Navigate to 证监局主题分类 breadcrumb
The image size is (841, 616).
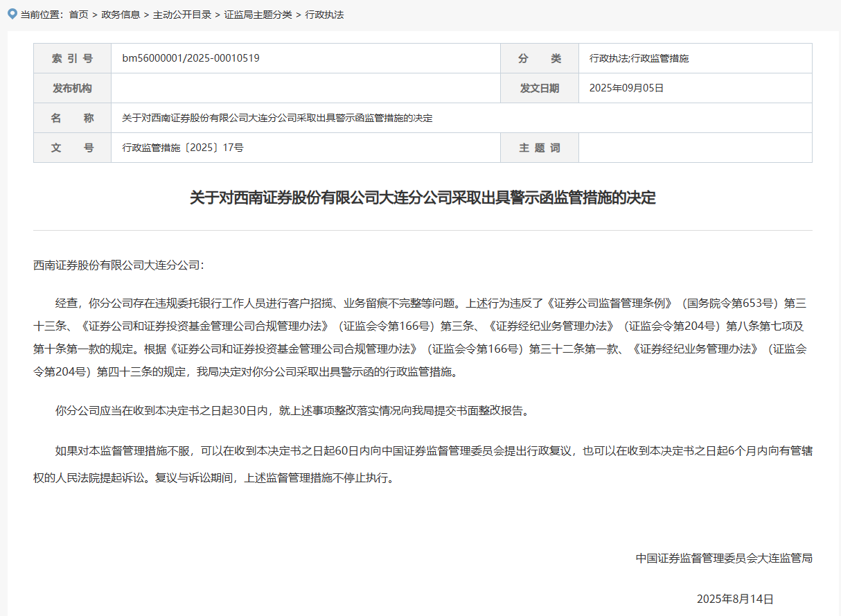258,15
